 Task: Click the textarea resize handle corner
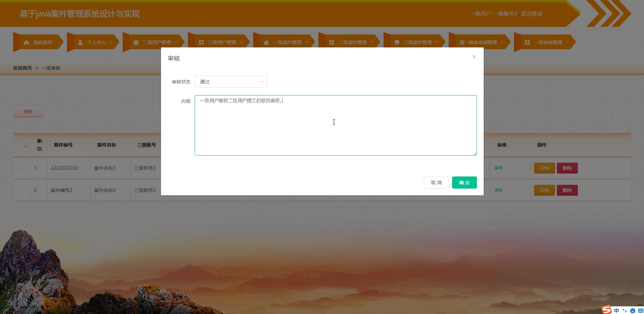tap(475, 154)
